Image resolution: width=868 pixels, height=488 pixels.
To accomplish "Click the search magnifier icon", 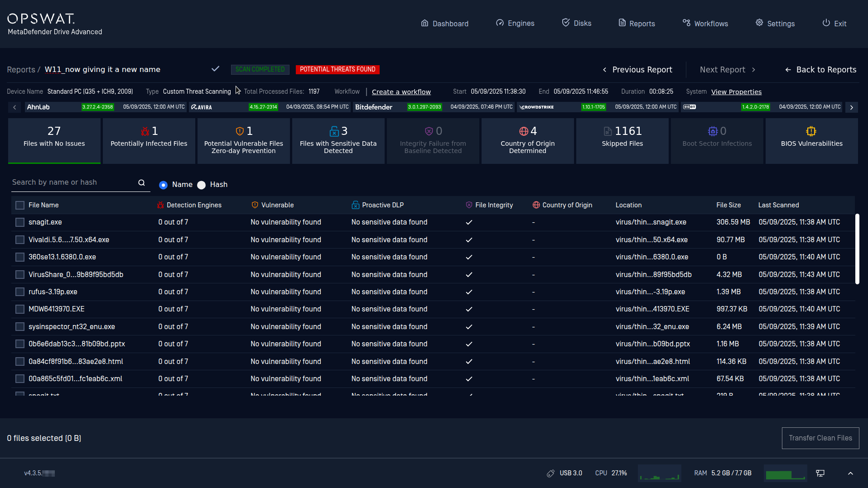I will pos(141,182).
